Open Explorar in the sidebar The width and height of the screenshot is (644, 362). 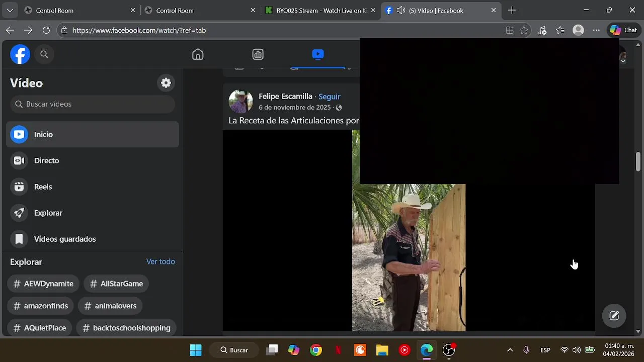pos(93,213)
